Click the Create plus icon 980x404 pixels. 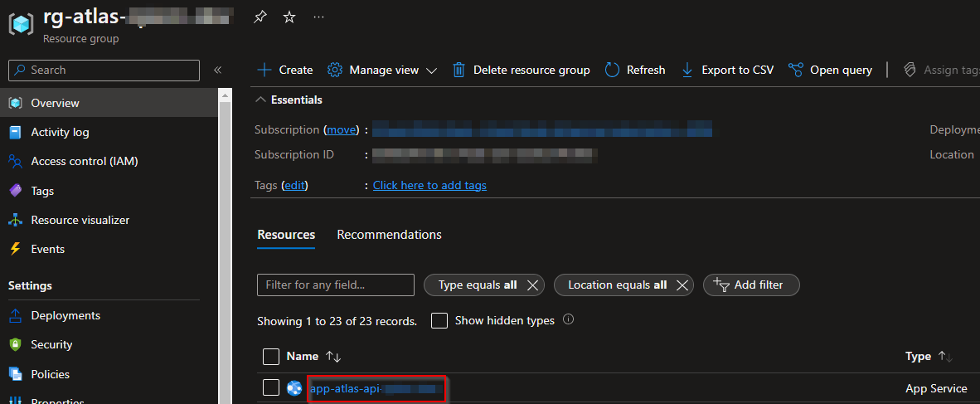point(265,70)
